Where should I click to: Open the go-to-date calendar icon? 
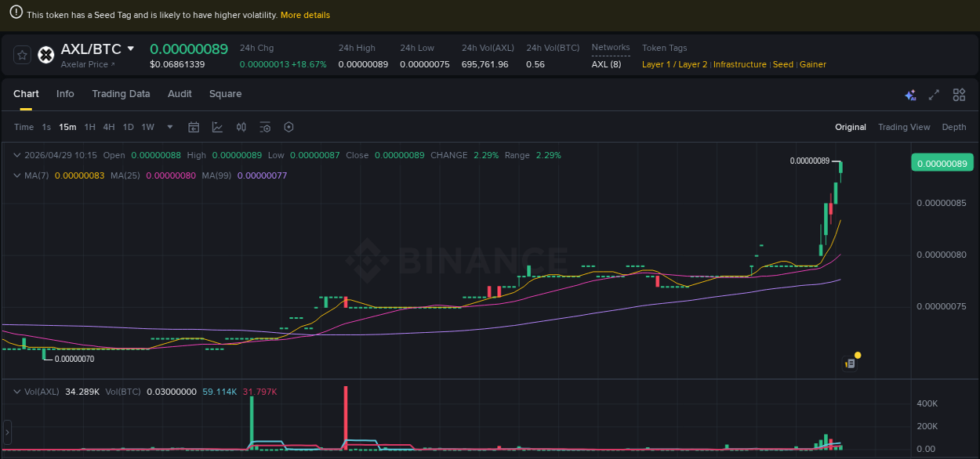tap(194, 127)
